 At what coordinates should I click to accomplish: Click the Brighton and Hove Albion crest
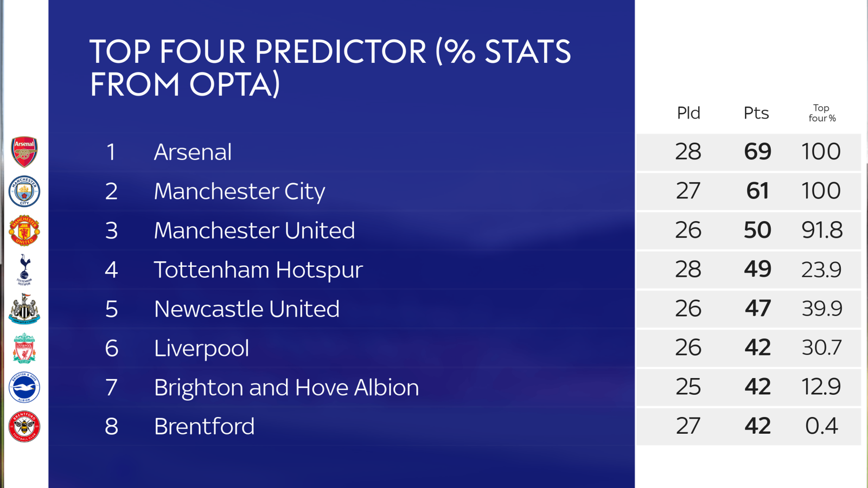click(24, 387)
